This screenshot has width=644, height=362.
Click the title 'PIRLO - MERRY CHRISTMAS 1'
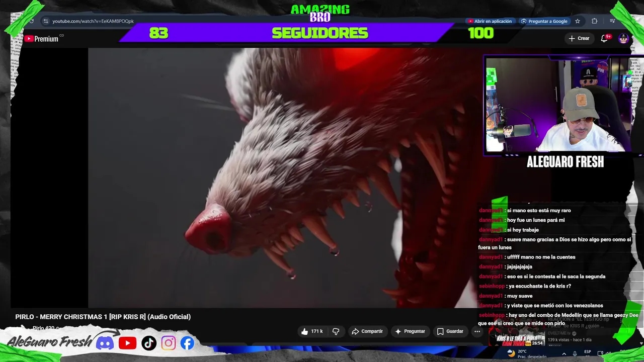[x=103, y=317]
